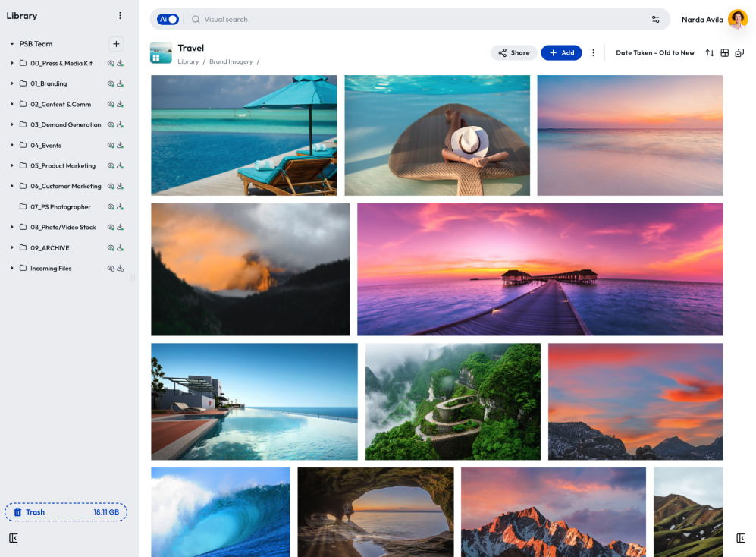This screenshot has width=756, height=557.
Task: Download the Incoming Files folder
Action: point(120,269)
